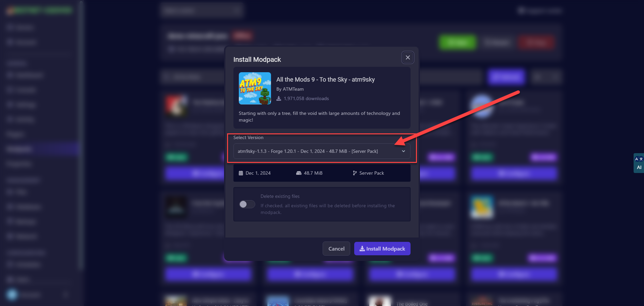Image resolution: width=644 pixels, height=306 pixels.
Task: Cancel the modpack installation
Action: [336, 249]
